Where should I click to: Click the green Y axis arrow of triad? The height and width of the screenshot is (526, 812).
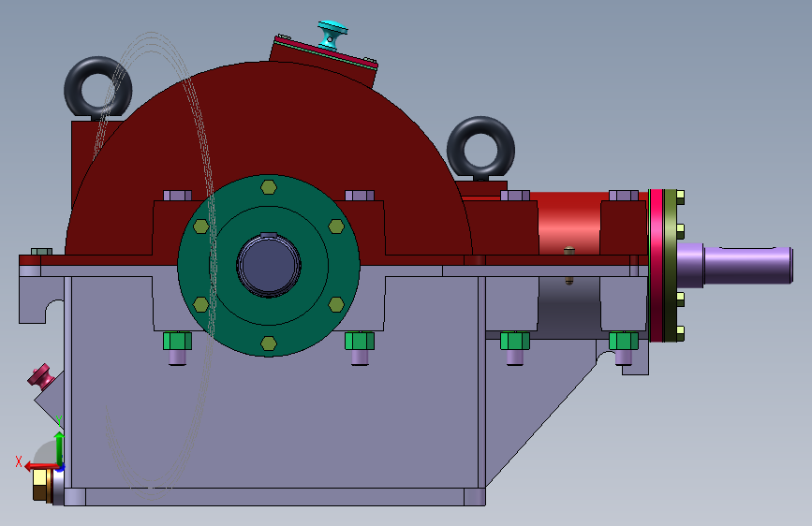[x=60, y=446]
